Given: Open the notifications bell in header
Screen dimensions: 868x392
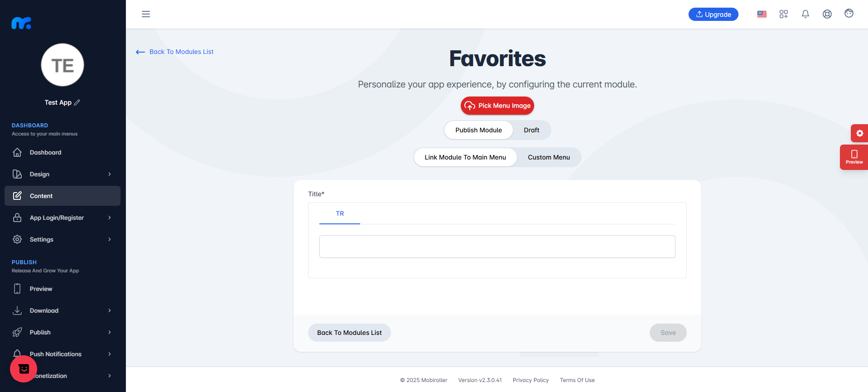Looking at the screenshot, I should click(x=805, y=14).
